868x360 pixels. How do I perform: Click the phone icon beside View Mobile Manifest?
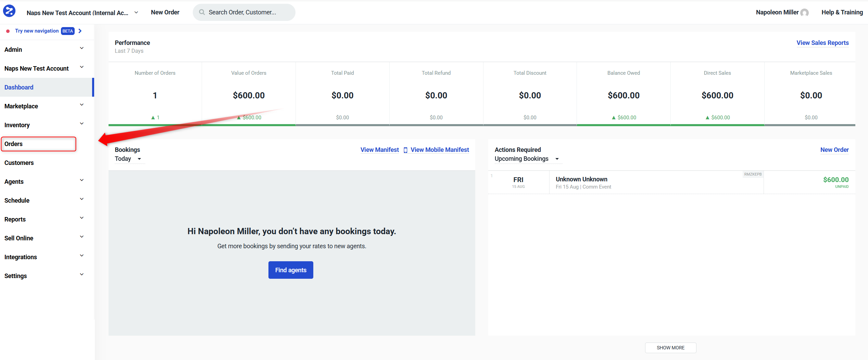405,150
